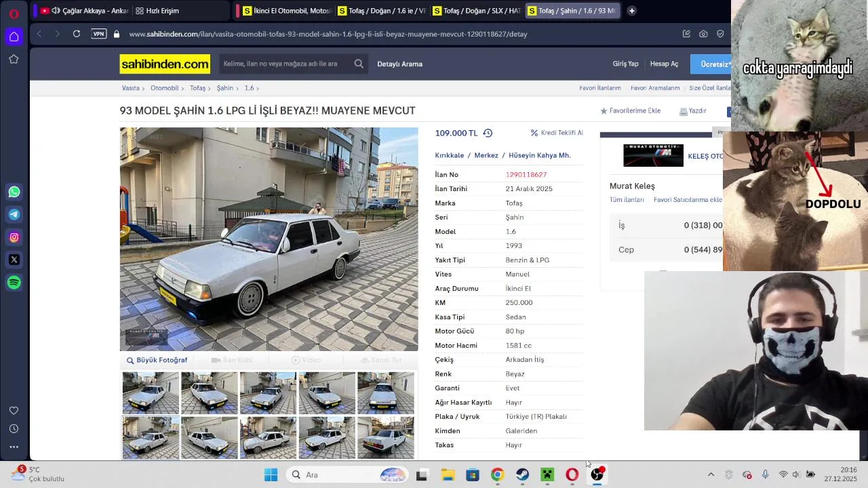Select last thumbnail in first photo row
Screen dimensions: 868x488
386,393
